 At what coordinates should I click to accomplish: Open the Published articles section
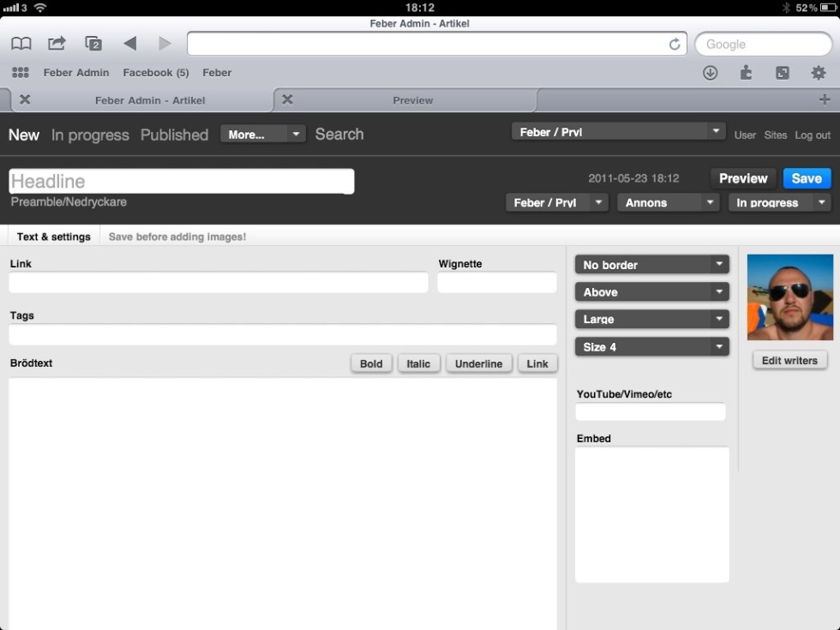174,135
